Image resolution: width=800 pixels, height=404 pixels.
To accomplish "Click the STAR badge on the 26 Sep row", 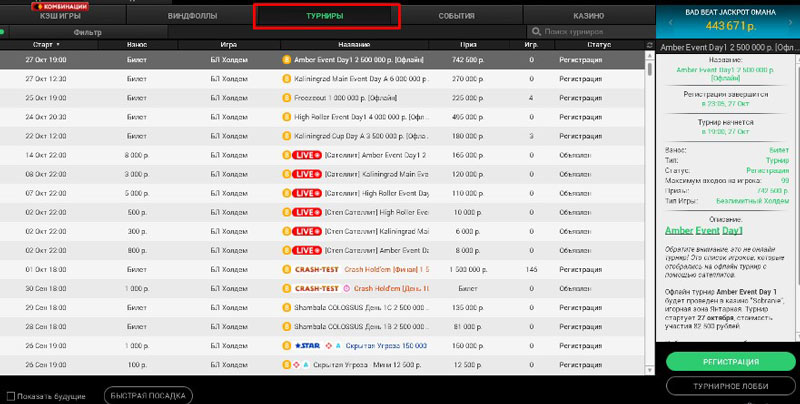I will (x=305, y=345).
